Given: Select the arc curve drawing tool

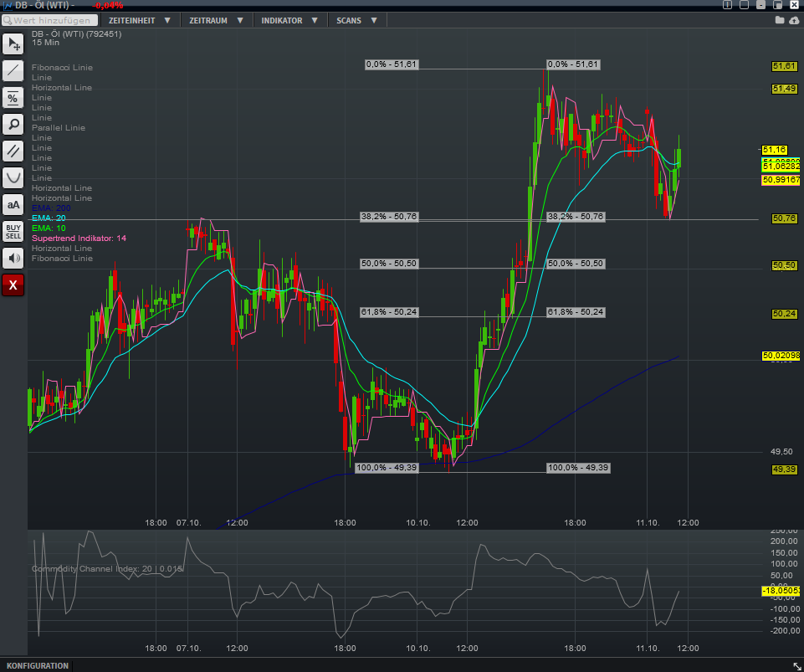Looking at the screenshot, I should click(x=13, y=177).
